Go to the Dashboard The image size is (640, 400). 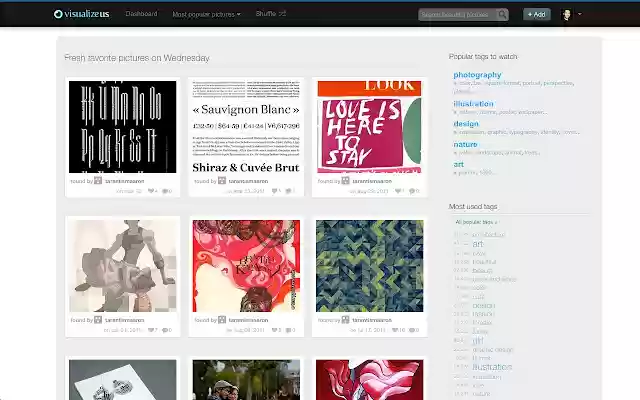pos(141,14)
